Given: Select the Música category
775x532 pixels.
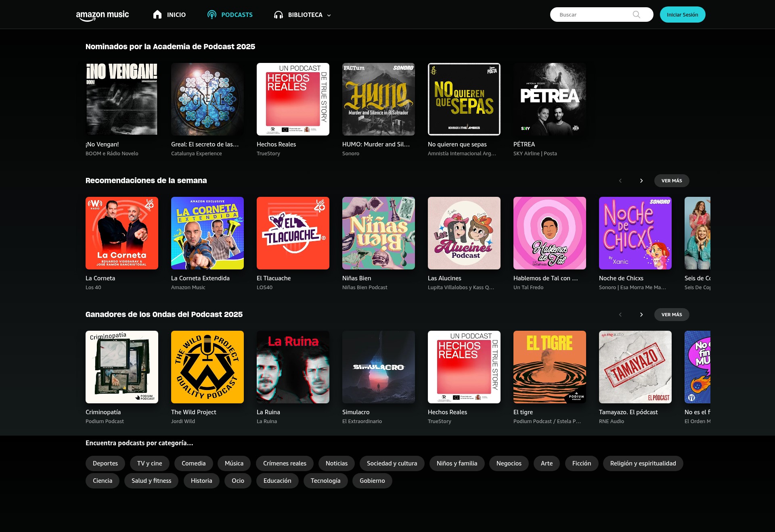Looking at the screenshot, I should [234, 463].
